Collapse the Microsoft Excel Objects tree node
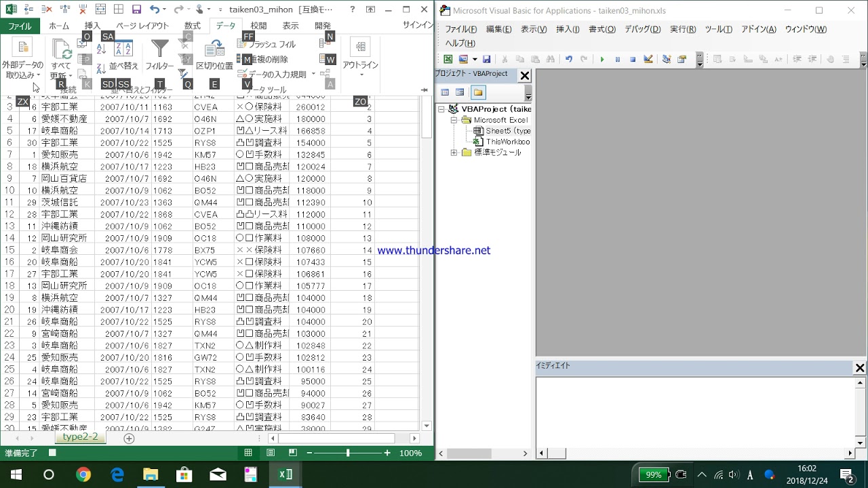The width and height of the screenshot is (868, 488). pos(454,120)
